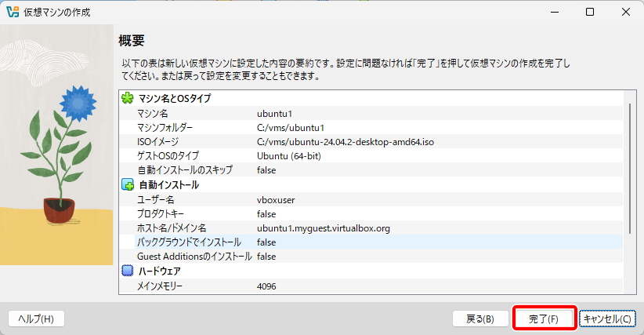Viewport: 644px width, 335px height.
Task: Click false value for 自動インストールのスキップ
Action: (266, 170)
